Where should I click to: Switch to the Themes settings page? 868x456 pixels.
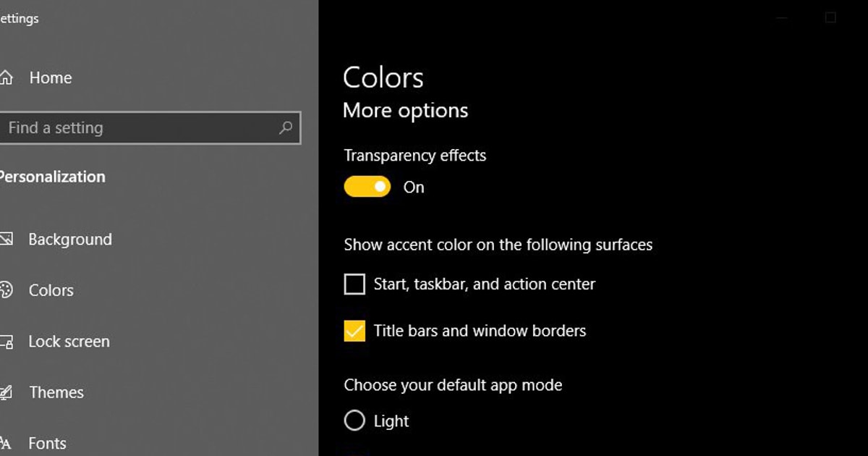coord(56,392)
